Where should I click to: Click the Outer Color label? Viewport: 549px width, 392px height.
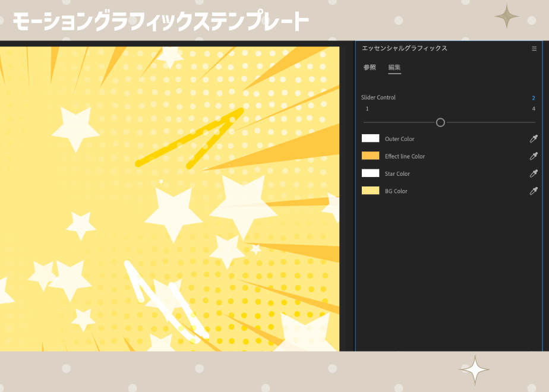(x=399, y=139)
